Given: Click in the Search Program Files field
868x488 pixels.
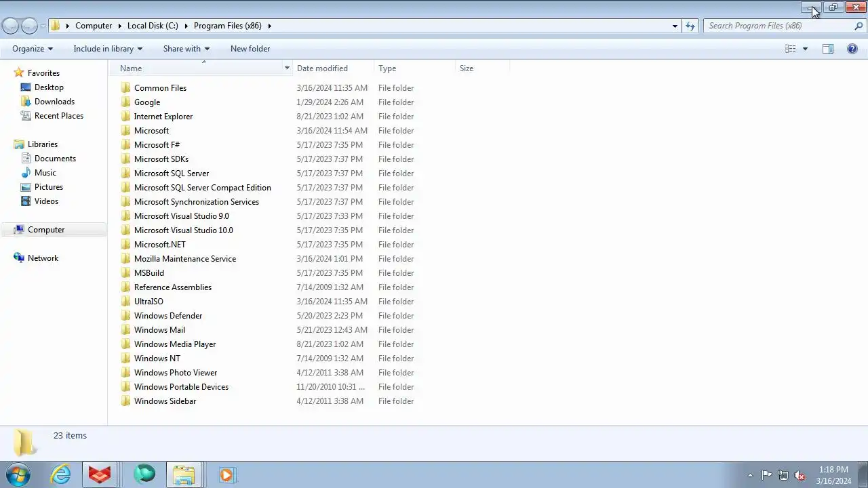Looking at the screenshot, I should (x=778, y=26).
